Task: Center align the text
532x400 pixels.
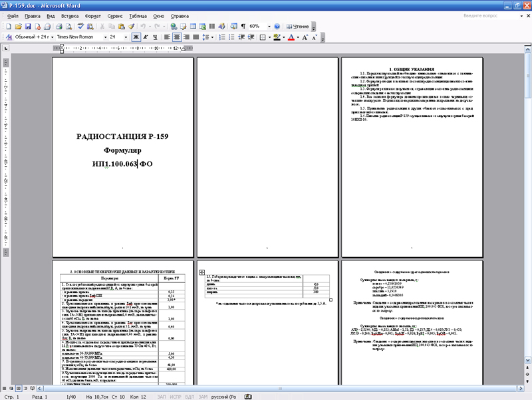Action: 177,37
